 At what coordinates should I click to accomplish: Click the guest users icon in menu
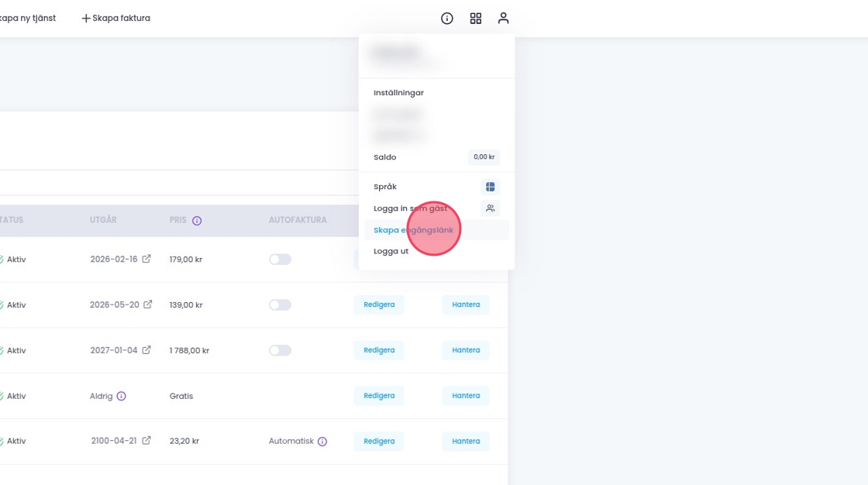click(x=490, y=208)
